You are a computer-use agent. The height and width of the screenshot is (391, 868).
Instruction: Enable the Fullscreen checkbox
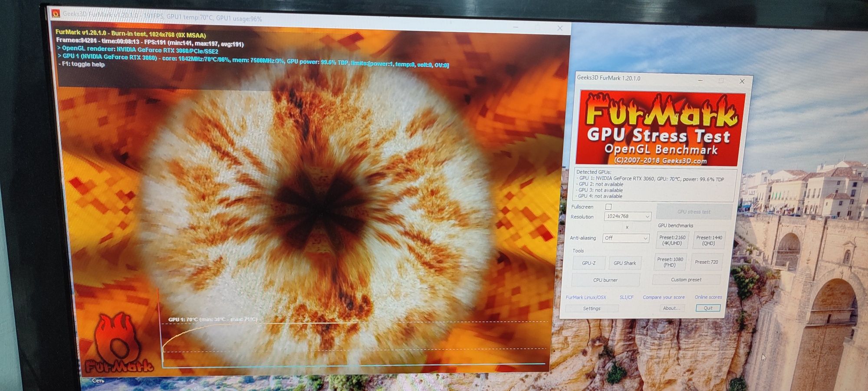608,207
